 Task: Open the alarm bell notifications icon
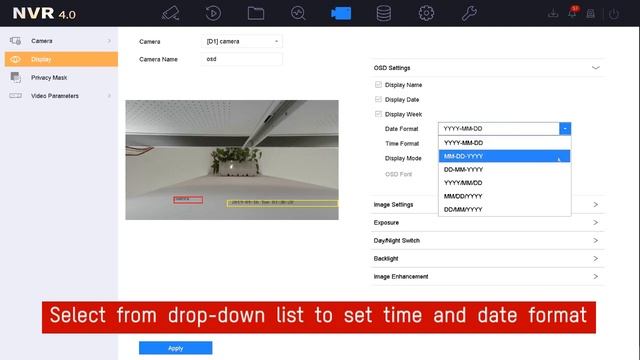pyautogui.click(x=572, y=13)
